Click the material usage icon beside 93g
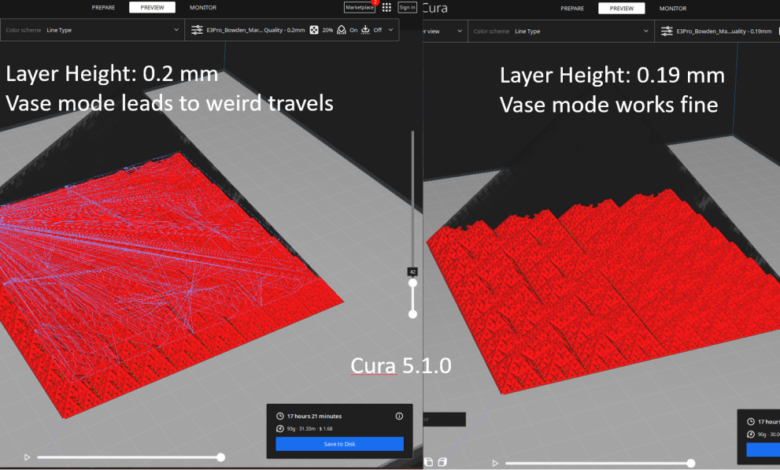The image size is (780, 470). 280,429
